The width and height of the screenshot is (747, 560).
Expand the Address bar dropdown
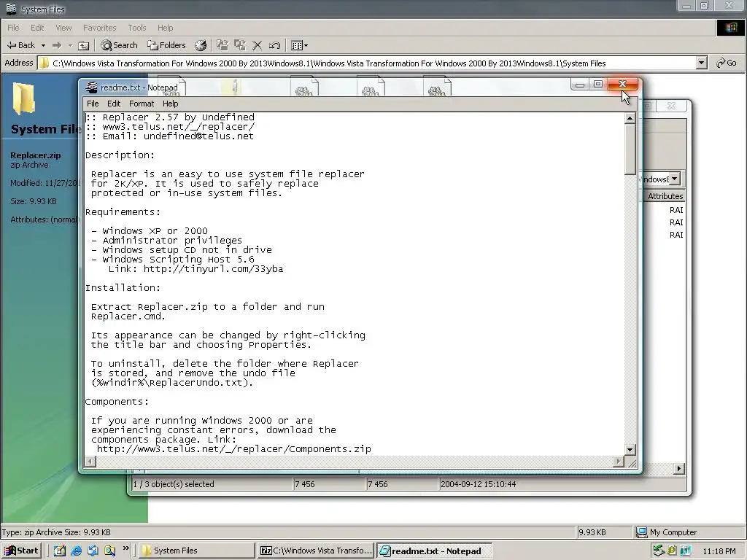[x=701, y=63]
